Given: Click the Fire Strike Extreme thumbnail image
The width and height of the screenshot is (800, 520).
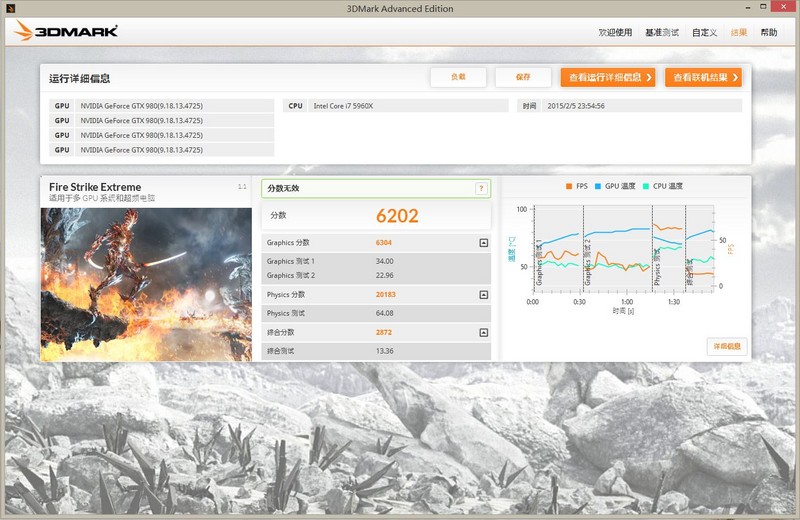Looking at the screenshot, I should coord(146,284).
